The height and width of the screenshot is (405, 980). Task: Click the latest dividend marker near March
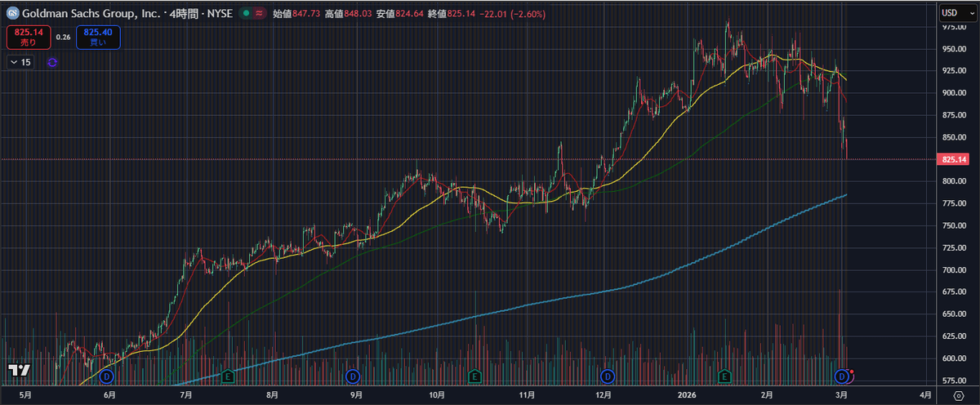click(842, 376)
